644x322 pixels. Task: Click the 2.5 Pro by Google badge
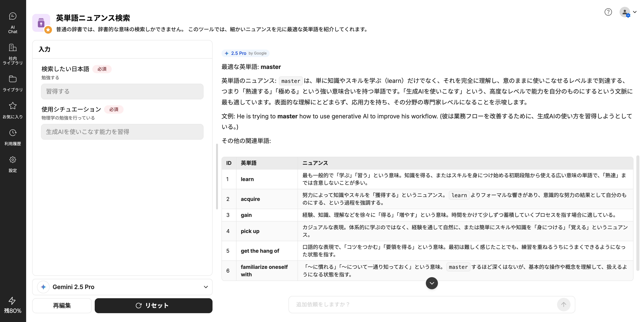(x=245, y=53)
